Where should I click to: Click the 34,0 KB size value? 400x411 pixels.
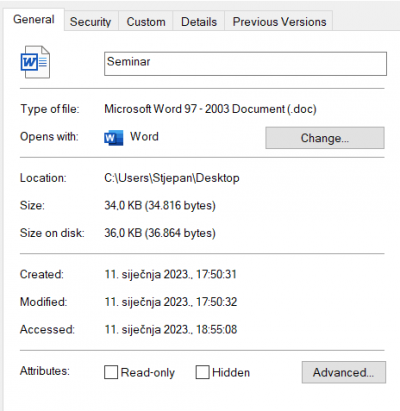160,205
